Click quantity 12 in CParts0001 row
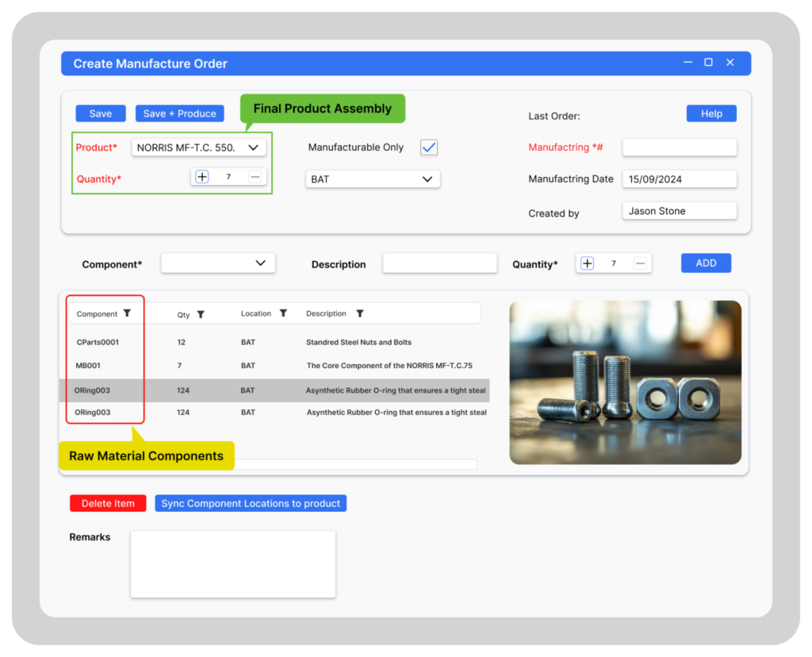The height and width of the screenshot is (657, 812). [x=182, y=342]
